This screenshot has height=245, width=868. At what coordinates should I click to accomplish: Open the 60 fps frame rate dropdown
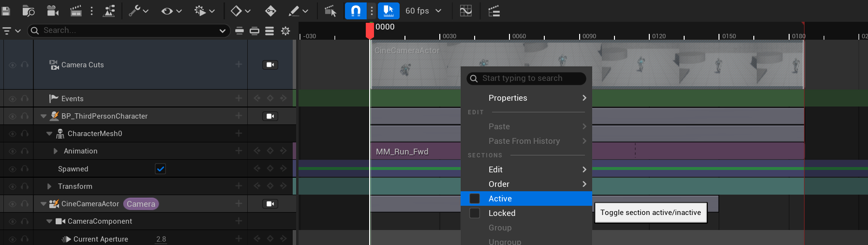(x=423, y=11)
